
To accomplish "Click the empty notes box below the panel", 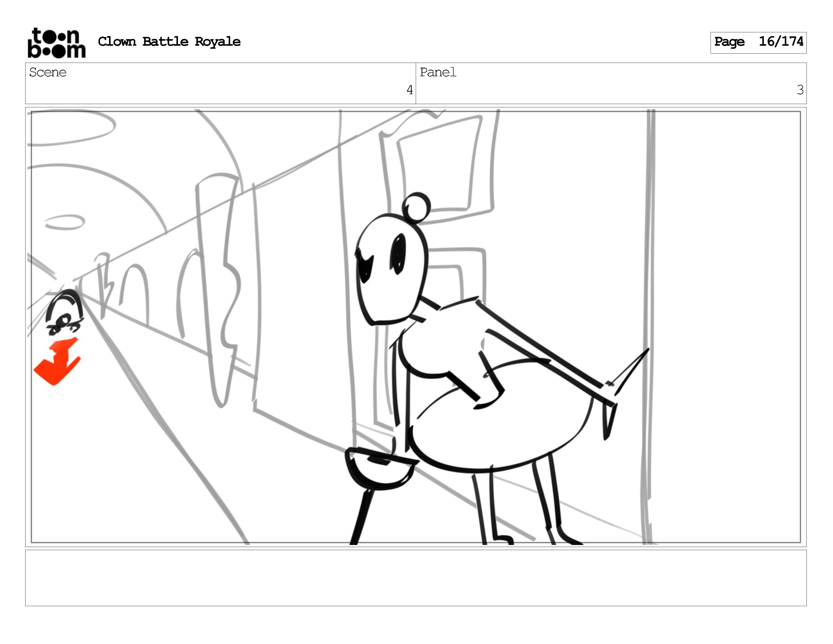I will pos(416,578).
